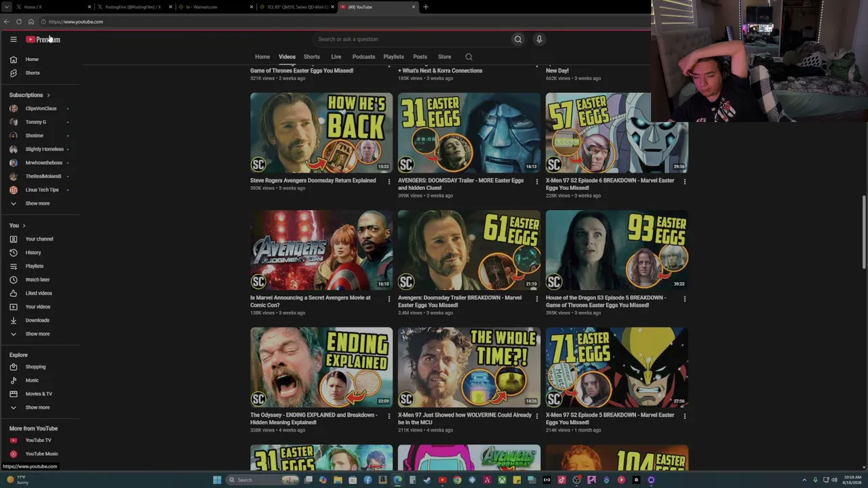Open the 'HOW HE'S BACK' Steve Rogers thumbnail
This screenshot has height=488, width=868.
(x=321, y=133)
